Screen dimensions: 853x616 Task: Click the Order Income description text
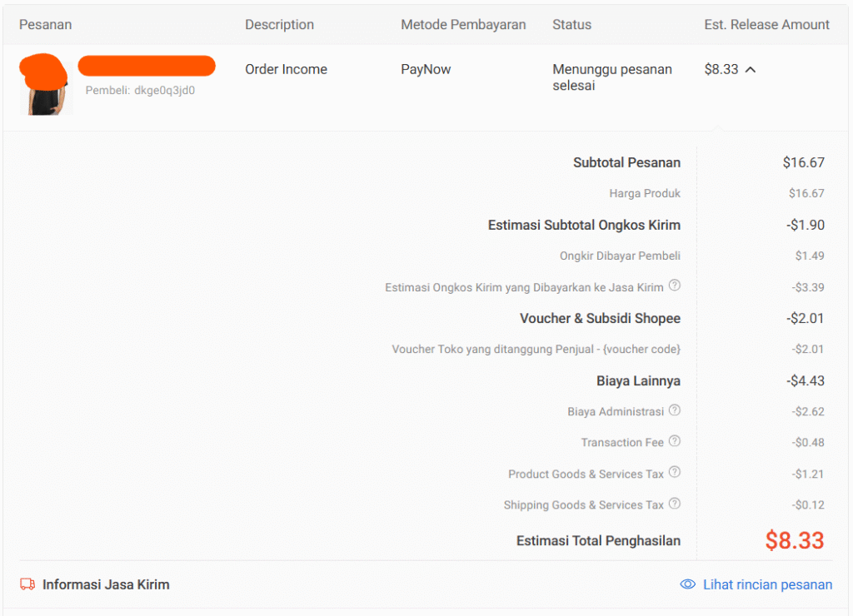[x=286, y=70]
